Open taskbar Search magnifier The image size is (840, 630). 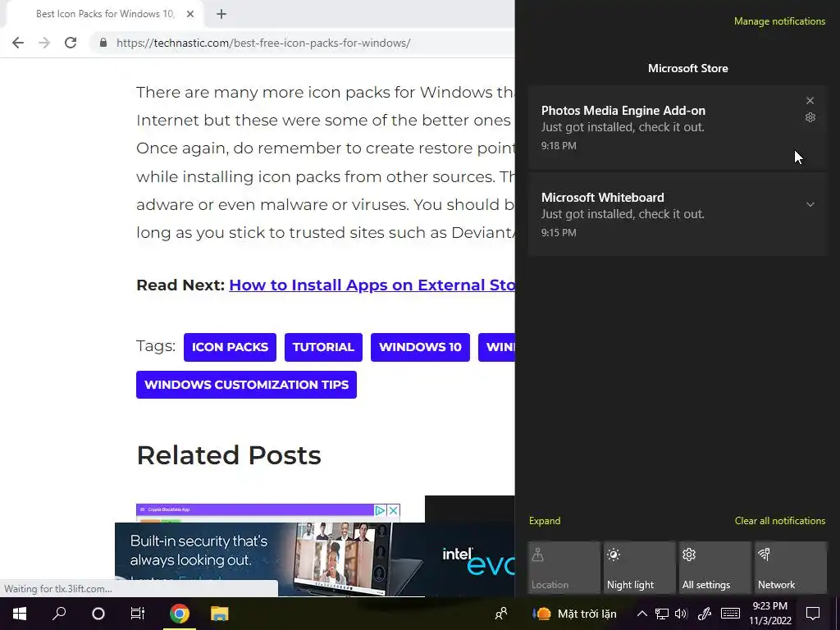(59, 614)
